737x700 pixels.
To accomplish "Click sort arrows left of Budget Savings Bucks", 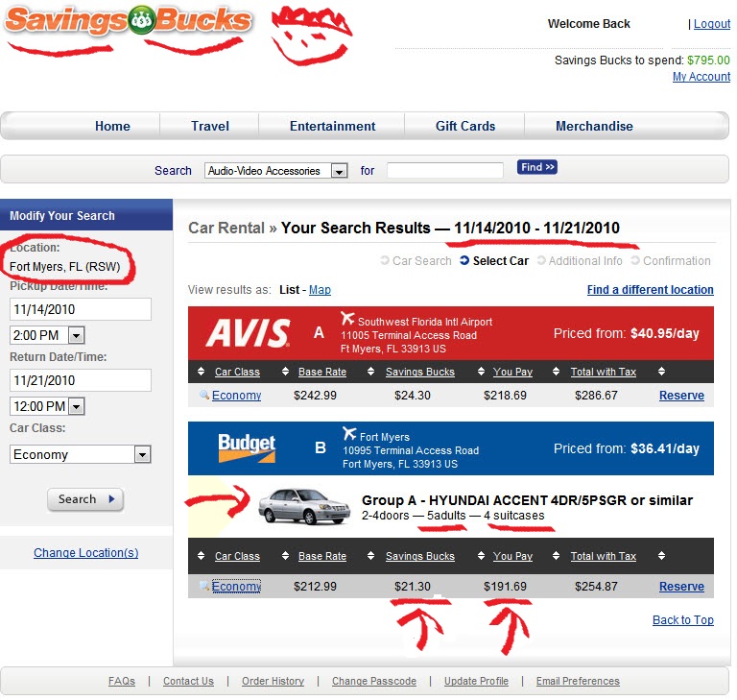I will [370, 556].
